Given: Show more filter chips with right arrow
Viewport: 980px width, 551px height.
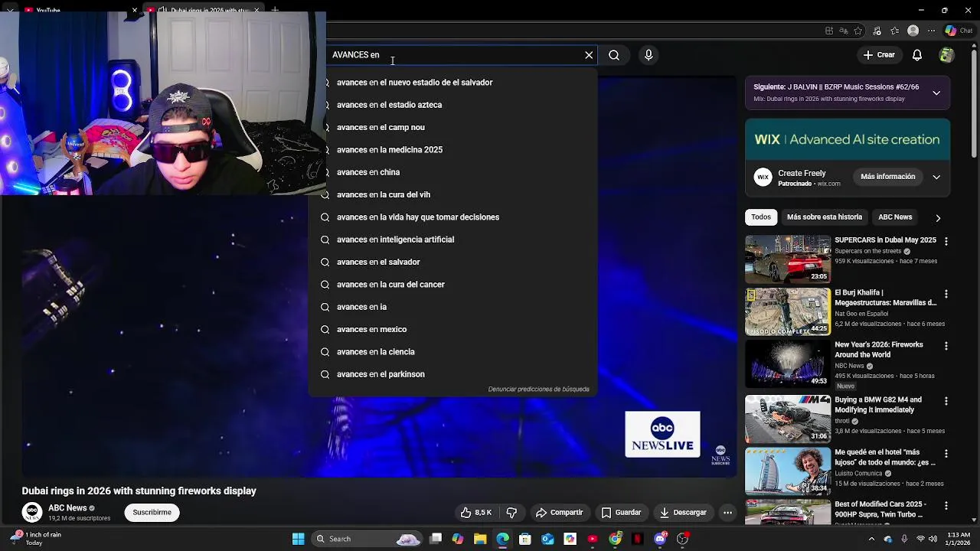Looking at the screenshot, I should (x=938, y=218).
